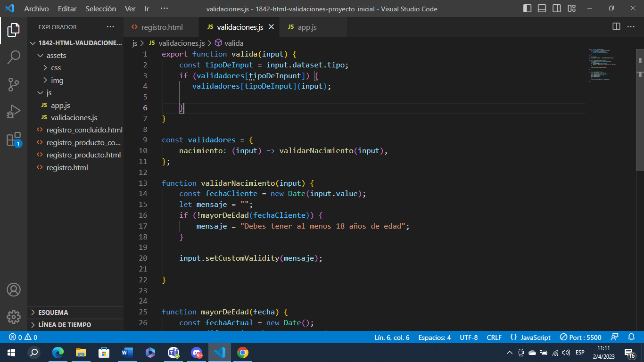Click errors and warnings count in status bar
The height and width of the screenshot is (362, 644).
[24, 337]
